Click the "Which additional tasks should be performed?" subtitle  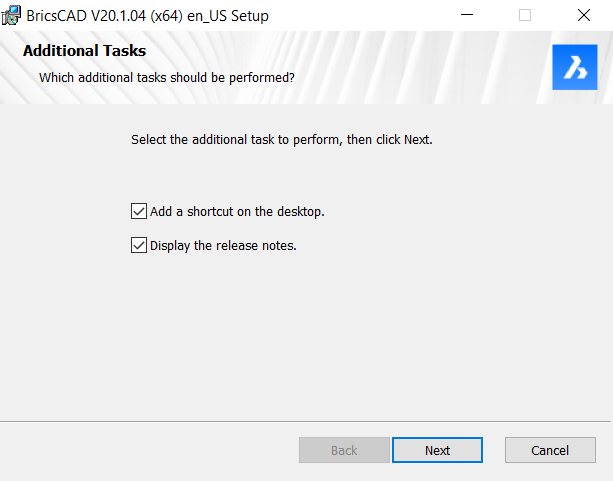pos(167,77)
